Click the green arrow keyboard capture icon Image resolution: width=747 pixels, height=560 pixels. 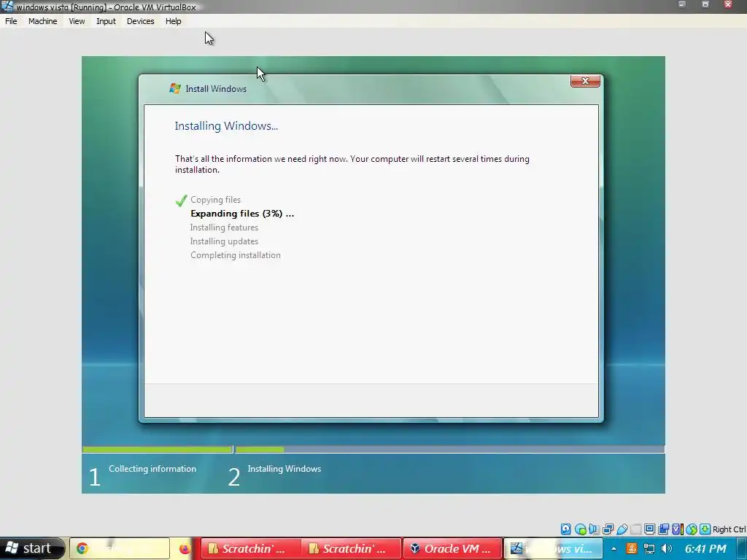click(x=705, y=529)
